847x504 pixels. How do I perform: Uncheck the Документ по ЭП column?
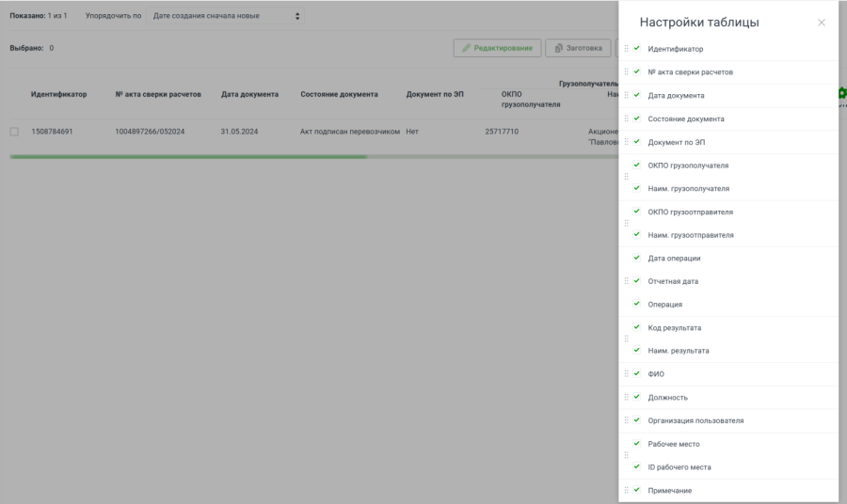pos(637,142)
